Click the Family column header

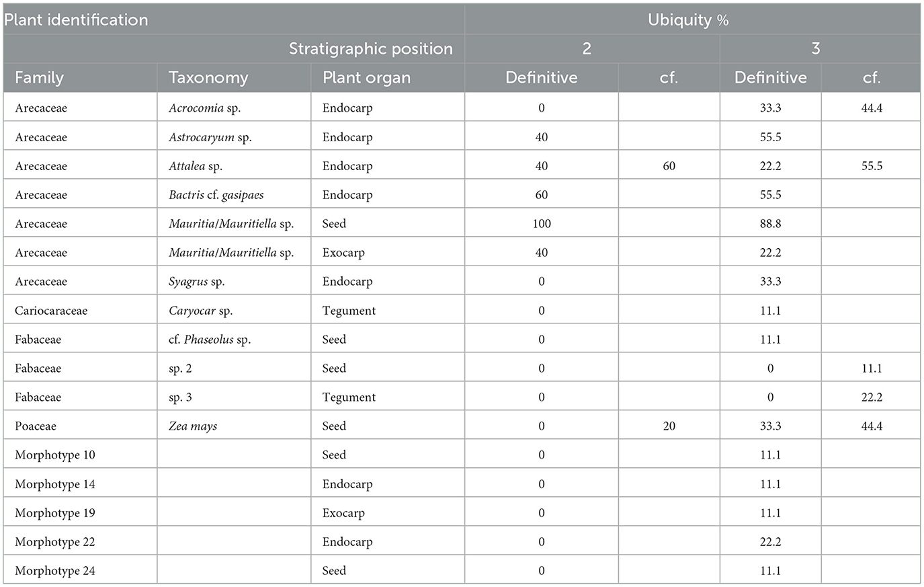[39, 78]
